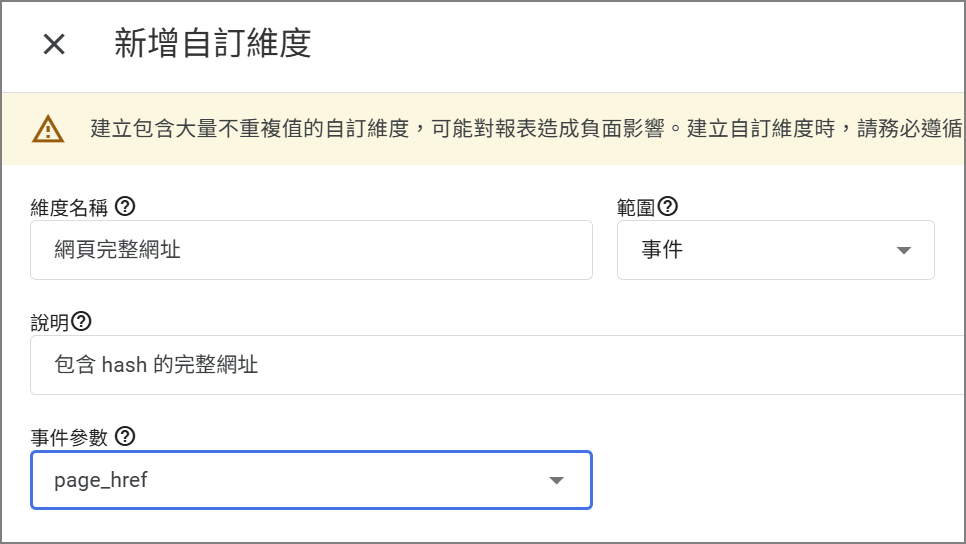This screenshot has height=544, width=966.
Task: Show help icon beside 事件參數 label
Action: click(126, 436)
